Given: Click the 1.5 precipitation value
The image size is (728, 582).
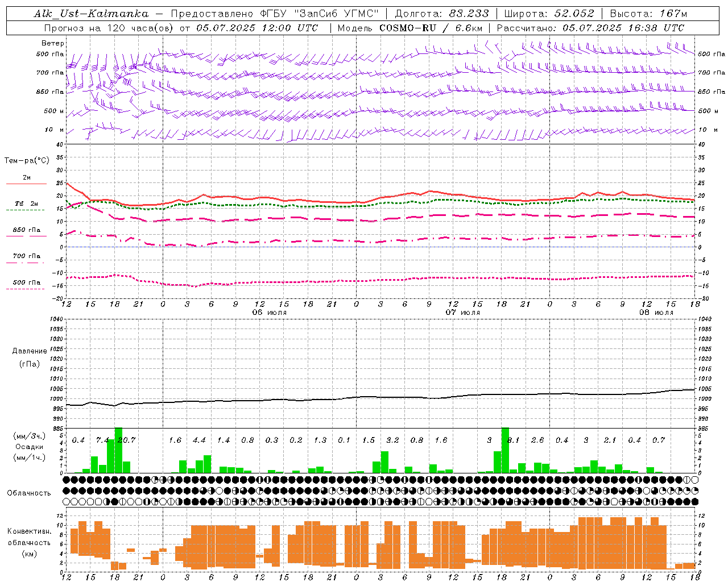Looking at the screenshot, I should [369, 440].
